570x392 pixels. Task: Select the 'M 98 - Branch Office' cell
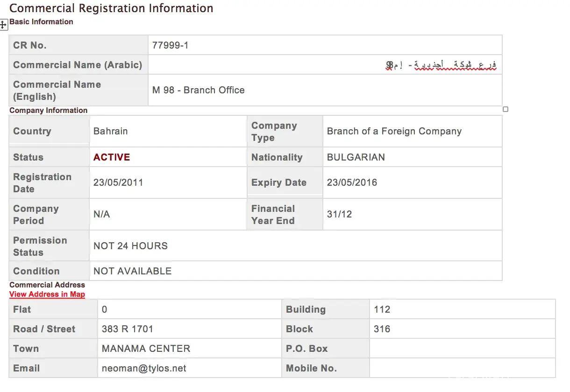click(x=199, y=90)
